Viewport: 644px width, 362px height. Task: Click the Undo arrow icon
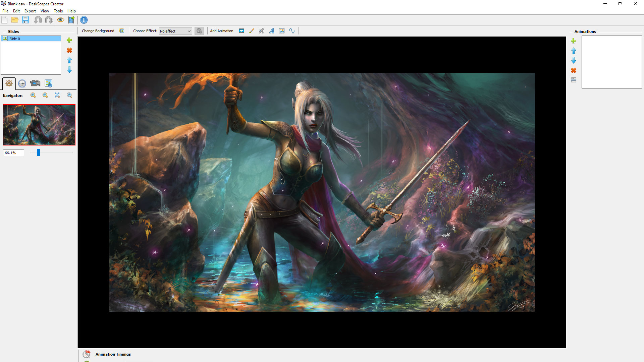click(38, 20)
